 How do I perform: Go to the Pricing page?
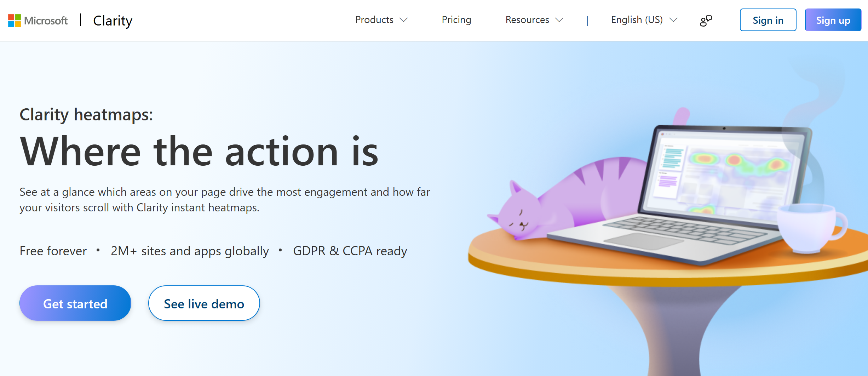coord(456,20)
